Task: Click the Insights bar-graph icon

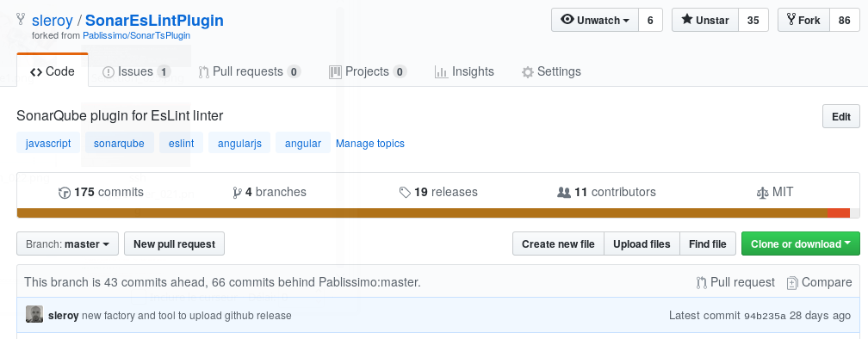Action: click(441, 72)
